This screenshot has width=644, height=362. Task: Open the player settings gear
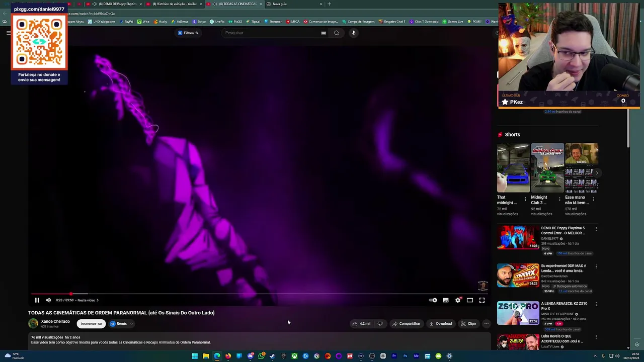458,300
